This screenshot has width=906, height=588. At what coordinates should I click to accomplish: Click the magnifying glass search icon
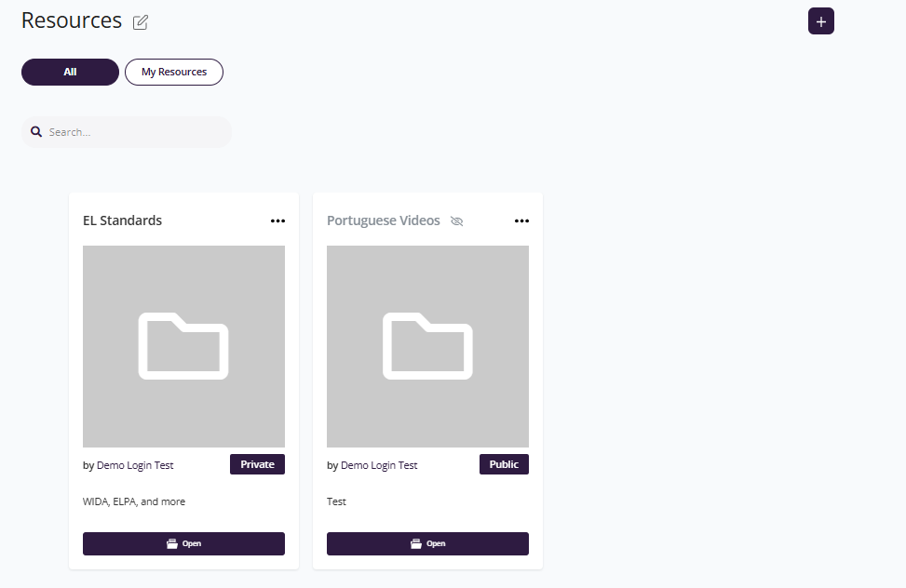tap(36, 132)
